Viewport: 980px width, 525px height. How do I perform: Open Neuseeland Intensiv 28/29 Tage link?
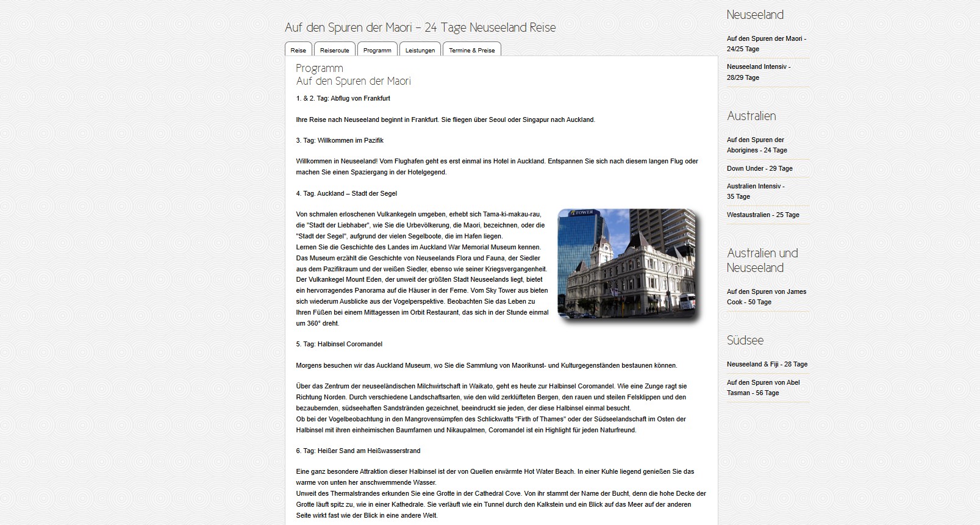point(758,72)
